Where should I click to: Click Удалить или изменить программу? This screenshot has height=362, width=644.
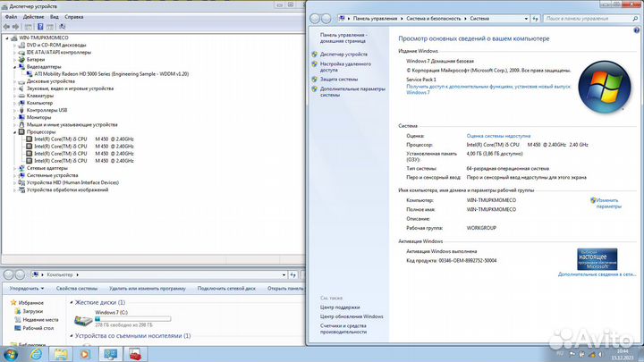(x=148, y=289)
